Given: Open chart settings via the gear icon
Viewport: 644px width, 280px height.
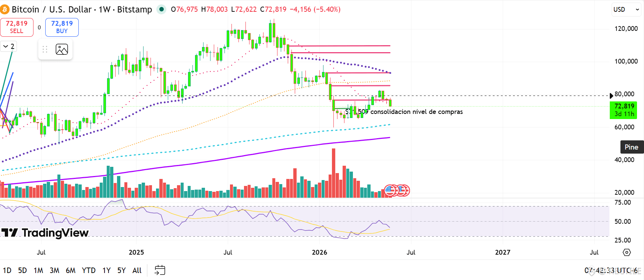Looking at the screenshot, I should [x=627, y=252].
